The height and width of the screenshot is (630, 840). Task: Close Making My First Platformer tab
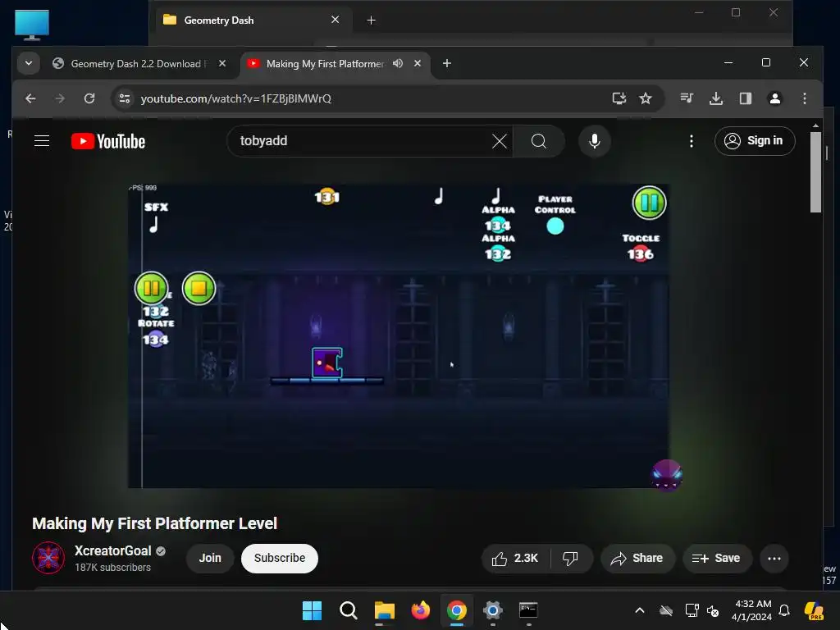pos(418,63)
